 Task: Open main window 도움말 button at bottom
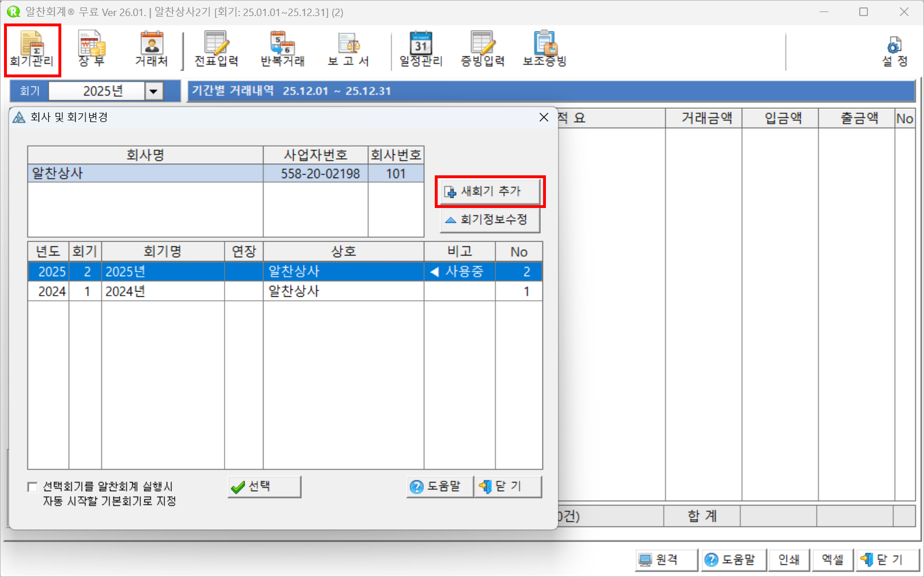click(733, 560)
